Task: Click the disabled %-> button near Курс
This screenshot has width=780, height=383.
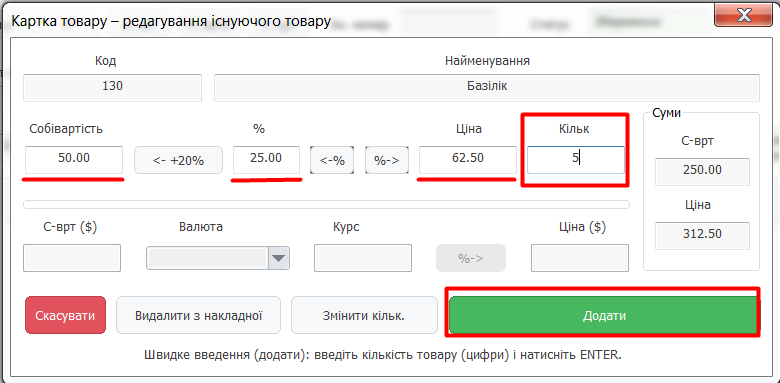Action: 471,258
